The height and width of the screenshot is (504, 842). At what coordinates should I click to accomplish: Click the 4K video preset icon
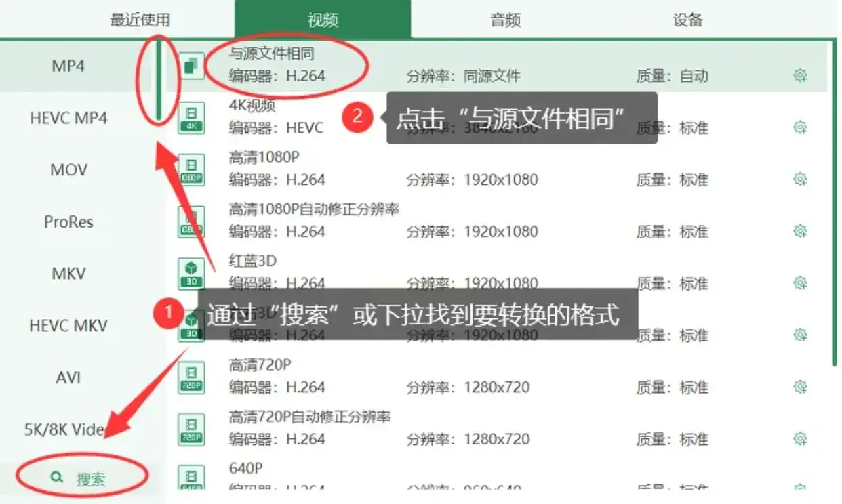(191, 118)
